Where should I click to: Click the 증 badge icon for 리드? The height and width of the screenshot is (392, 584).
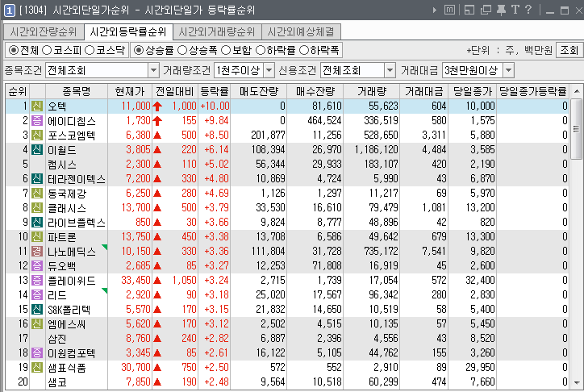pos(37,295)
